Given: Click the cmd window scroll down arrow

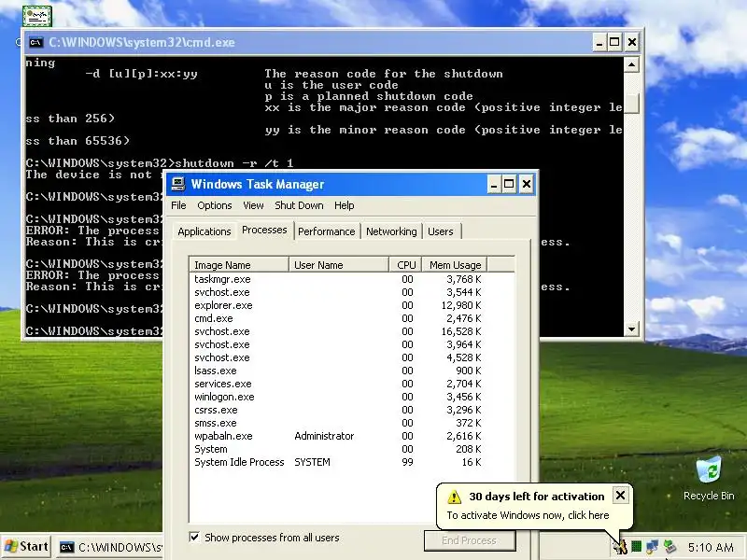Looking at the screenshot, I should [x=631, y=329].
